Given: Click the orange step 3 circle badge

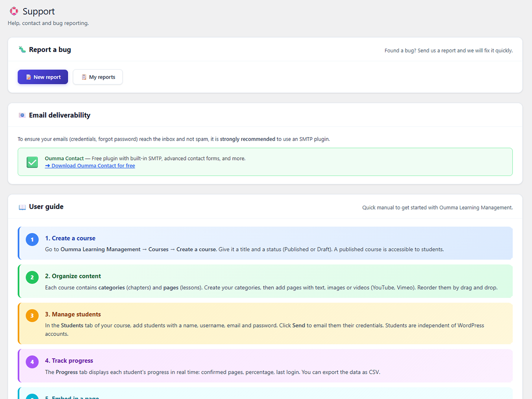Looking at the screenshot, I should click(x=32, y=316).
